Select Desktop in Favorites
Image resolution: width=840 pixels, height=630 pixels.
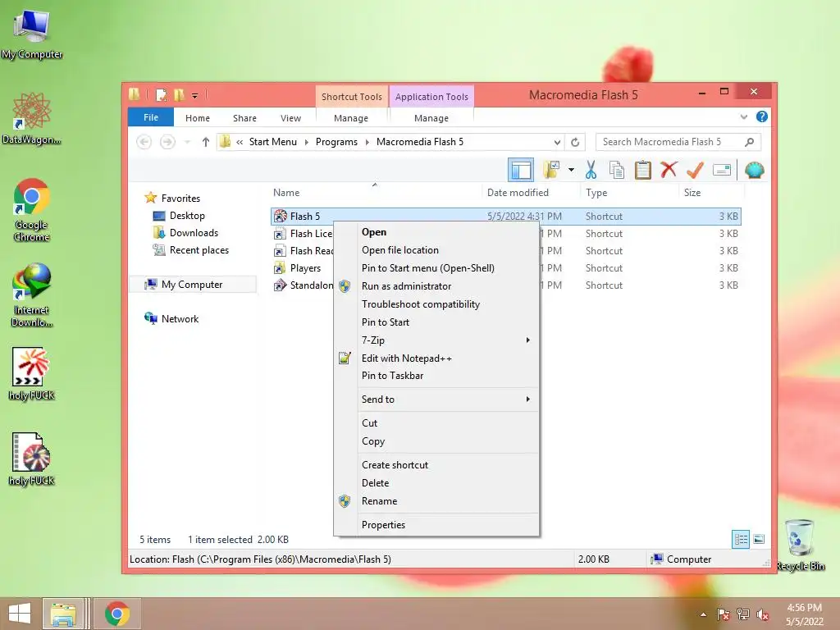187,216
